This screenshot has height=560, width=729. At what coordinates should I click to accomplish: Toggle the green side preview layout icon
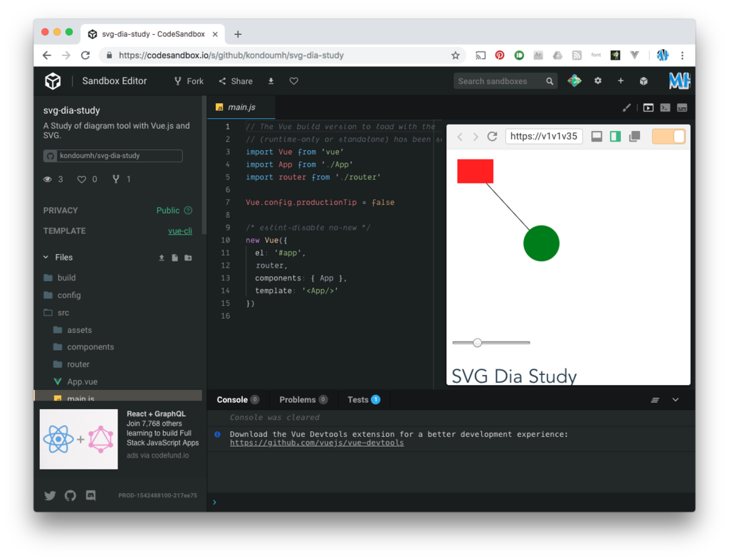[616, 136]
